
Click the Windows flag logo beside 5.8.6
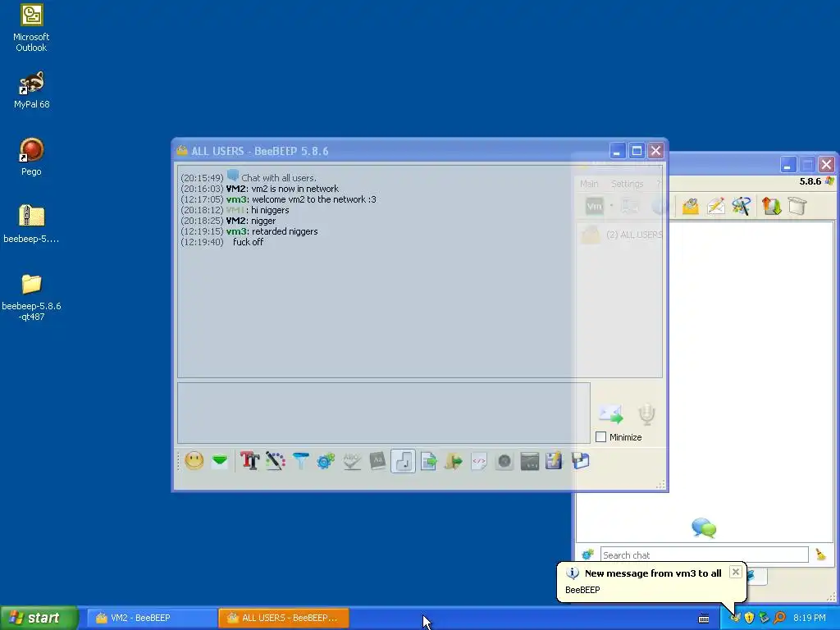(829, 181)
